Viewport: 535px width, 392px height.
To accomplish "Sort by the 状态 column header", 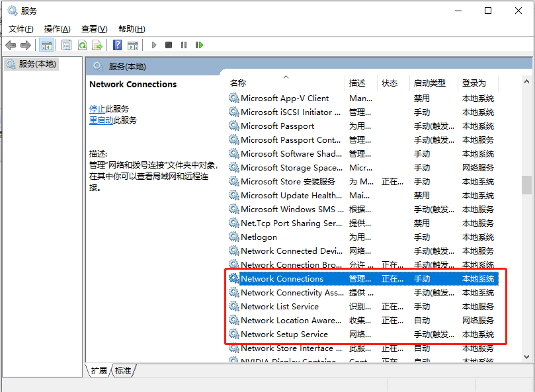I will (x=393, y=83).
